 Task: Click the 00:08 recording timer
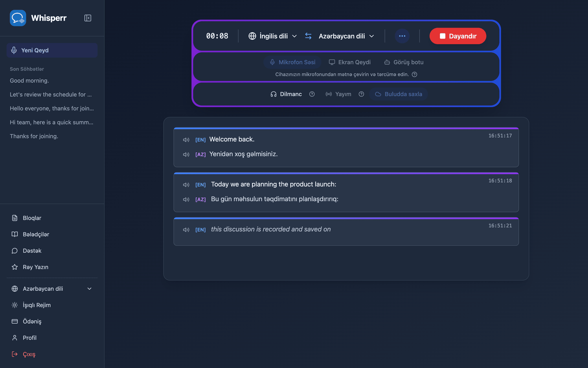tap(217, 36)
